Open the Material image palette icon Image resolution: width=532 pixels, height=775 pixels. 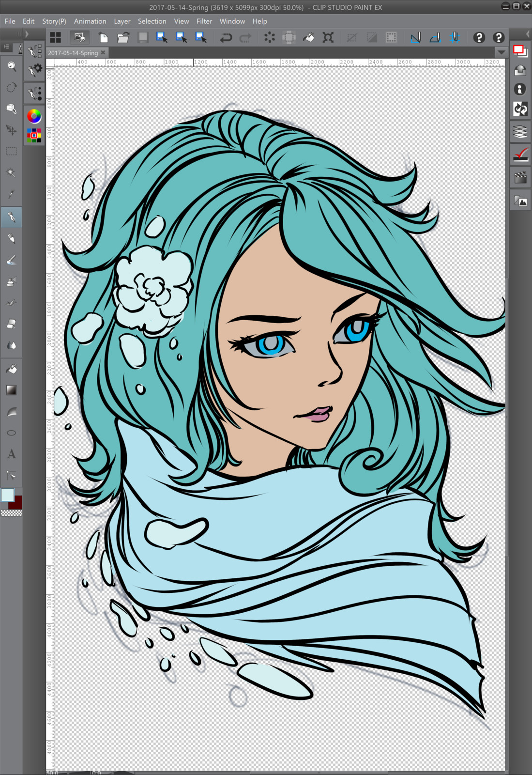pos(520,201)
